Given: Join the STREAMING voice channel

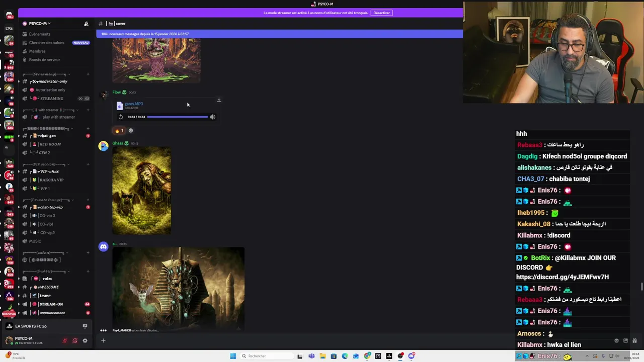Looking at the screenshot, I should coord(51,99).
